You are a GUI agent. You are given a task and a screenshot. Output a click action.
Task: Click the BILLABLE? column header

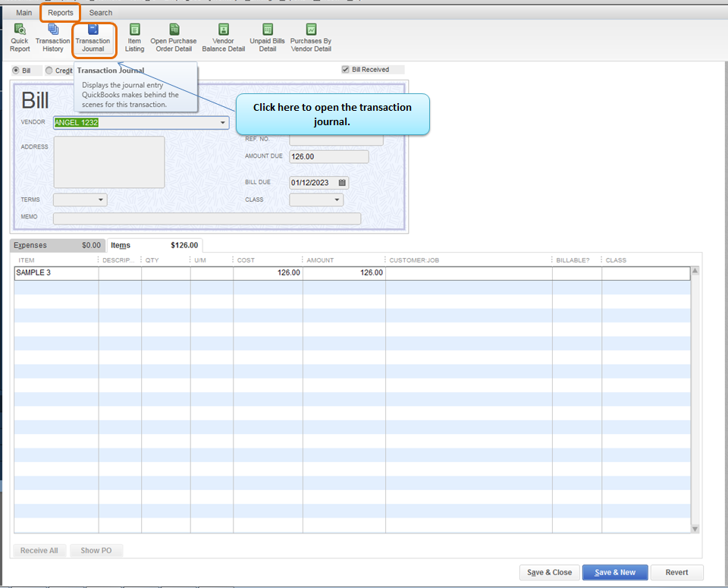[573, 260]
